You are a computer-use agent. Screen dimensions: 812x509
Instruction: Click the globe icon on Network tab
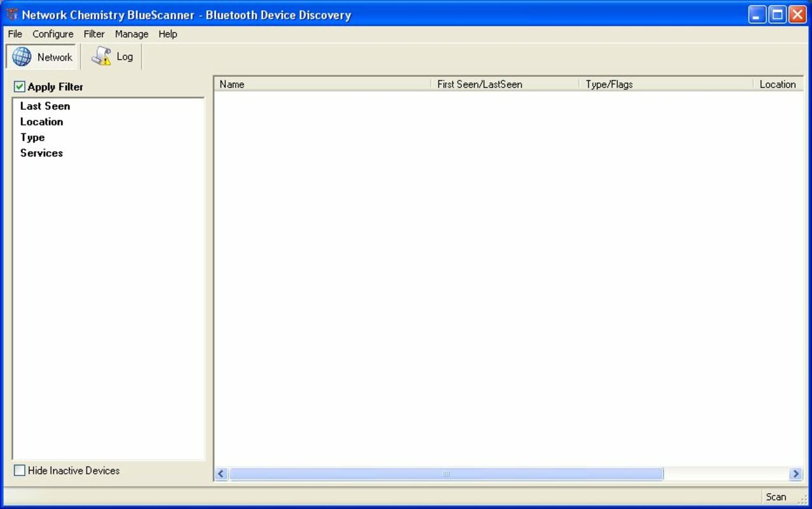(x=22, y=57)
